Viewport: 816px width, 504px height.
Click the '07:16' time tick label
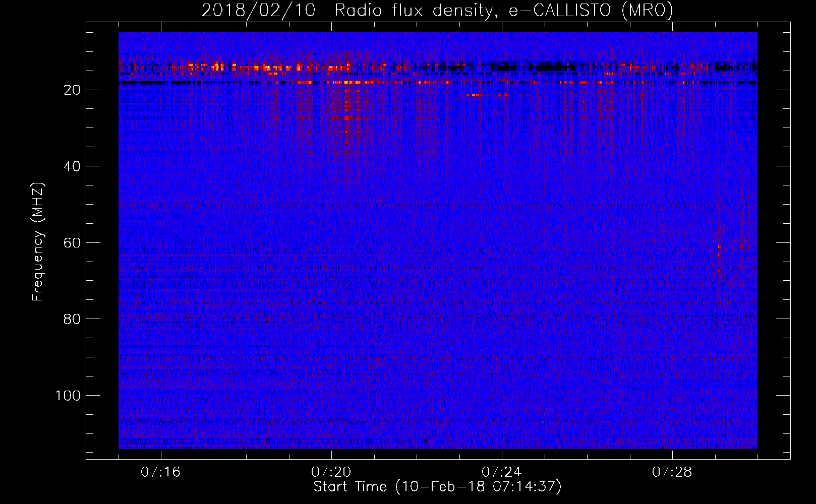(x=160, y=472)
